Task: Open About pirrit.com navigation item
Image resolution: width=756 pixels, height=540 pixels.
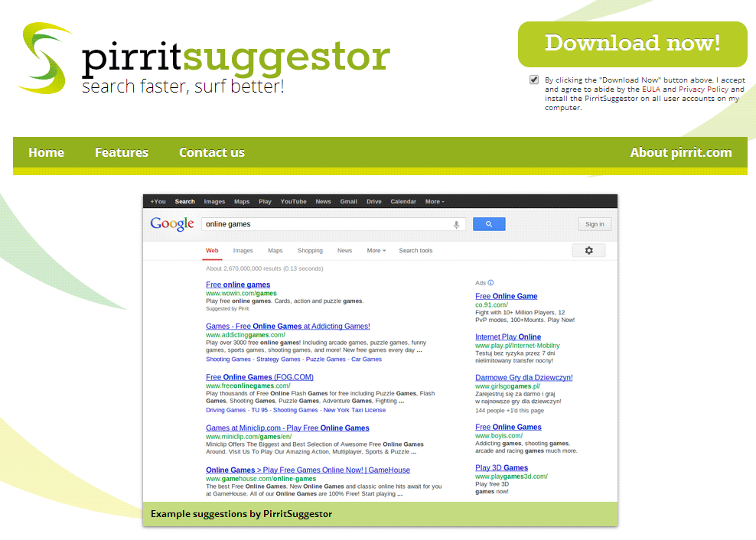Action: click(x=681, y=152)
